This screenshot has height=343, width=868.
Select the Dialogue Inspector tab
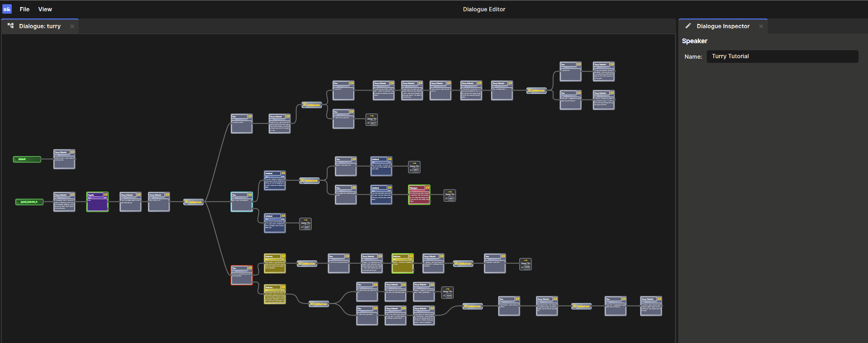click(723, 26)
